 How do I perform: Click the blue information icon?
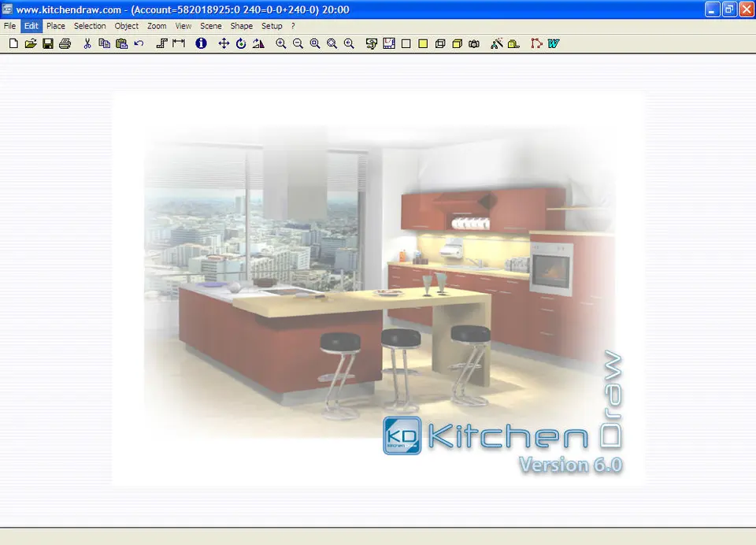(201, 44)
